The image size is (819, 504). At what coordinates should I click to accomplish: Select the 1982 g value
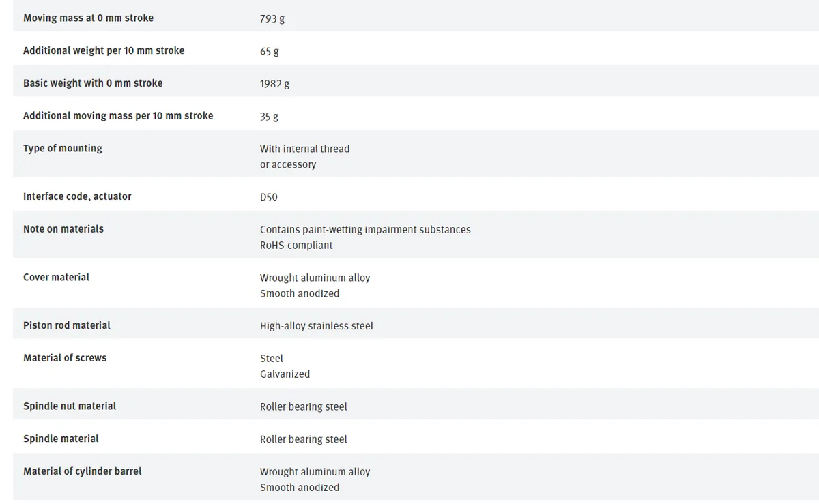275,84
